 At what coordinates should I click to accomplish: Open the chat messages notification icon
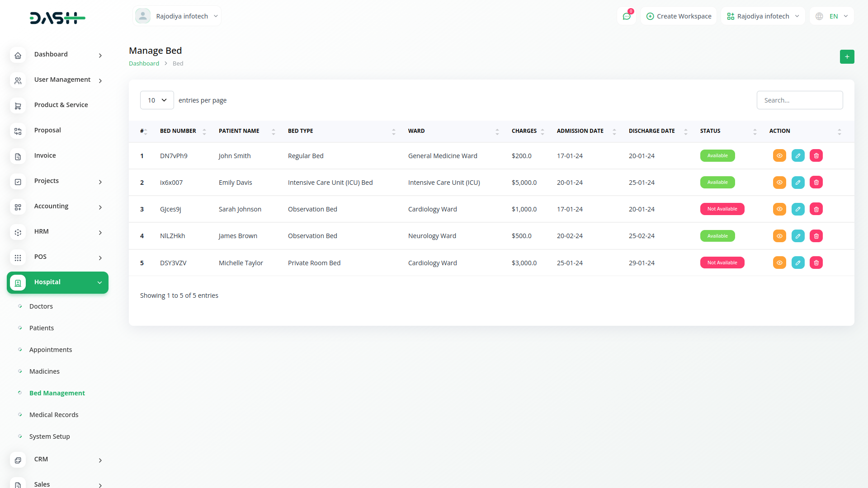627,16
